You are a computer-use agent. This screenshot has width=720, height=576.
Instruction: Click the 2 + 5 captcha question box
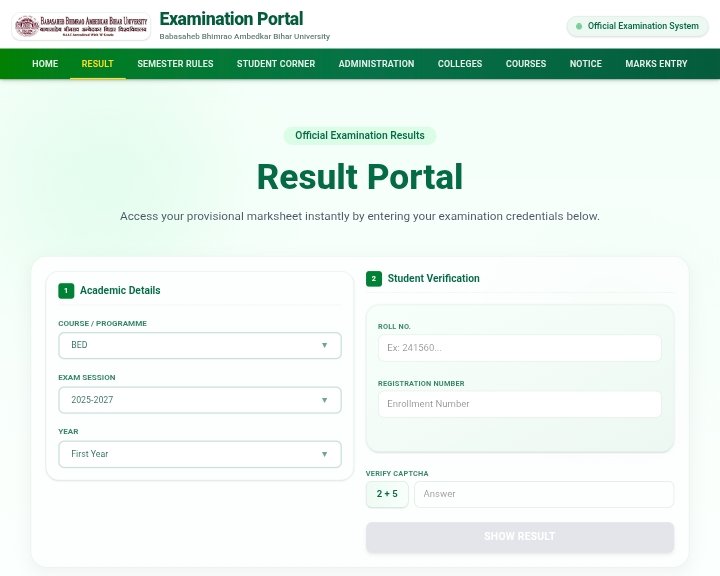(x=387, y=494)
